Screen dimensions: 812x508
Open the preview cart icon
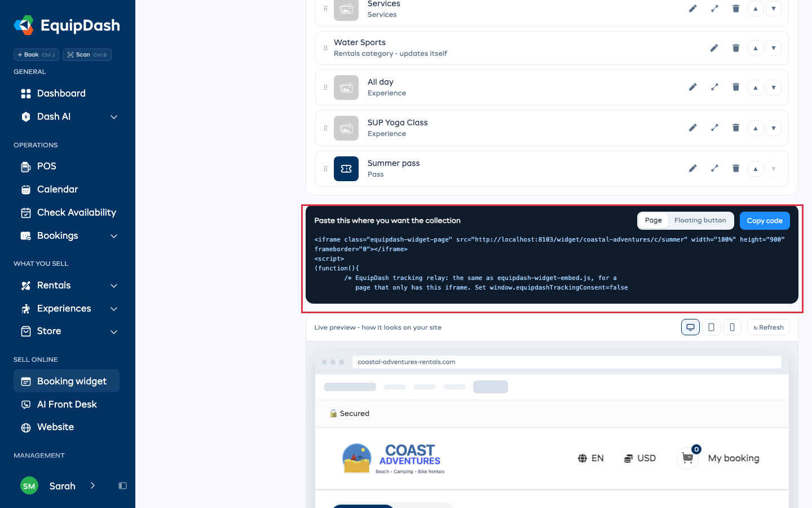[687, 458]
